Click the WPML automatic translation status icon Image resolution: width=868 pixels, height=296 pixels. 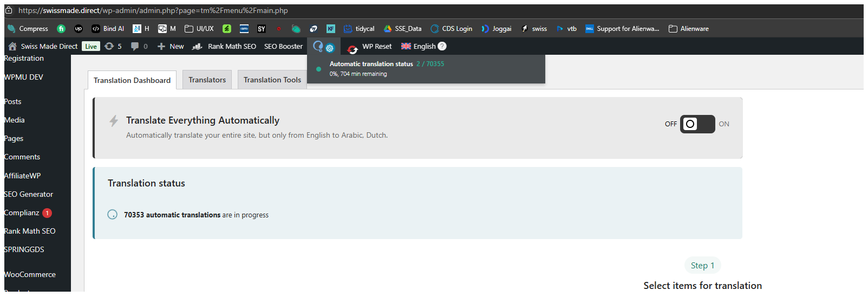click(324, 47)
